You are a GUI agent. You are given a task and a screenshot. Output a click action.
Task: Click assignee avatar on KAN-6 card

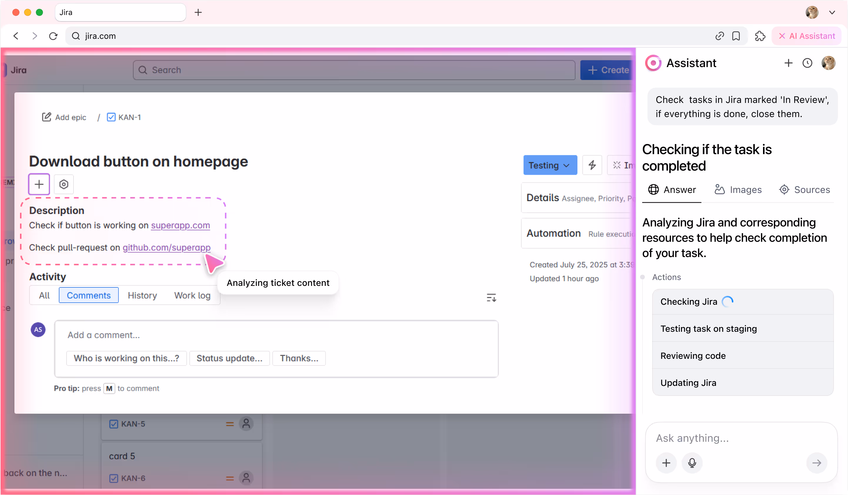pos(246,478)
